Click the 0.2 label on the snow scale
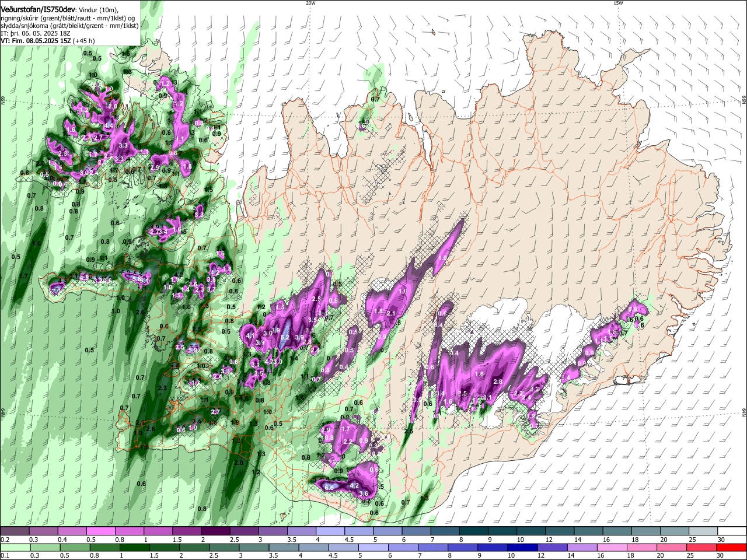747x560 pixels. coord(5,540)
